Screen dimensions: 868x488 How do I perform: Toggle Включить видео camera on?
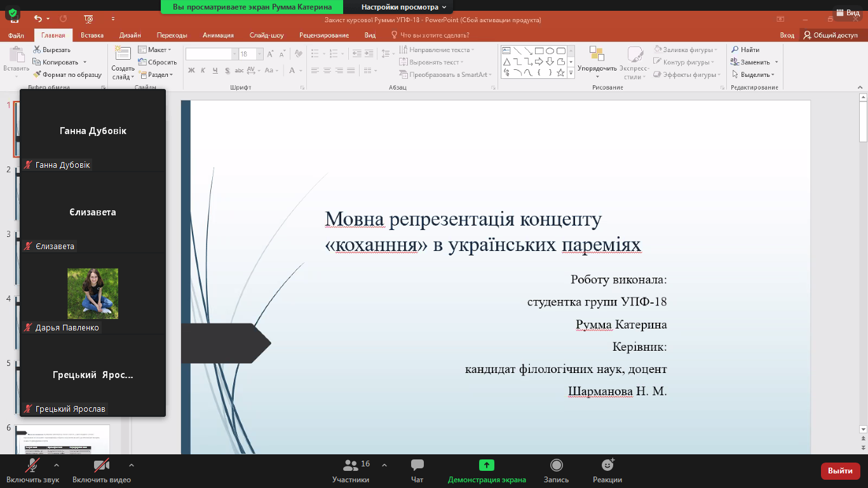tap(102, 470)
